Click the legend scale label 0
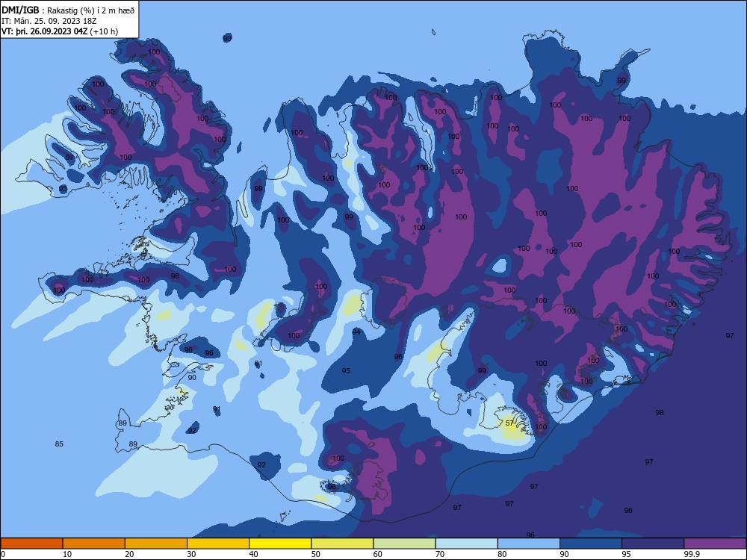The image size is (747, 560). 3,554
